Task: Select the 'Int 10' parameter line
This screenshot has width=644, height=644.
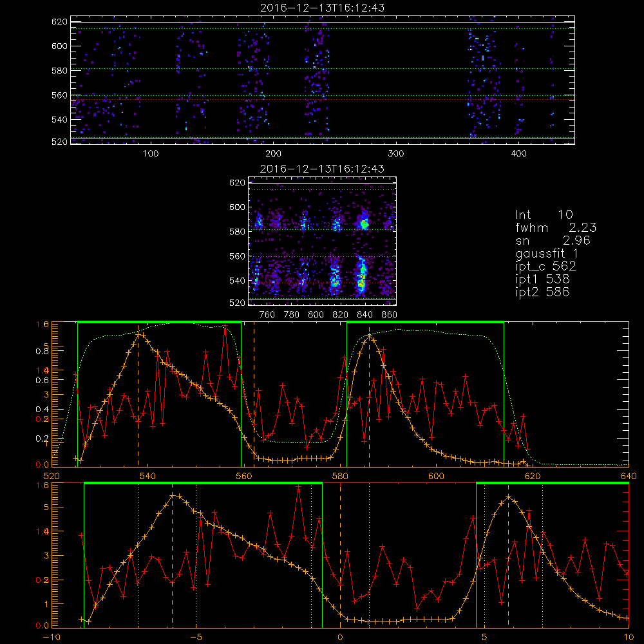Action: pyautogui.click(x=544, y=214)
